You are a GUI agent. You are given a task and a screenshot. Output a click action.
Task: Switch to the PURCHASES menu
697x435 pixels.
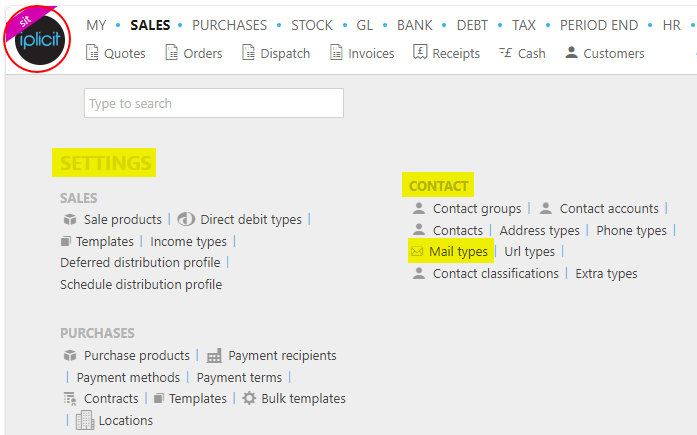[x=229, y=25]
